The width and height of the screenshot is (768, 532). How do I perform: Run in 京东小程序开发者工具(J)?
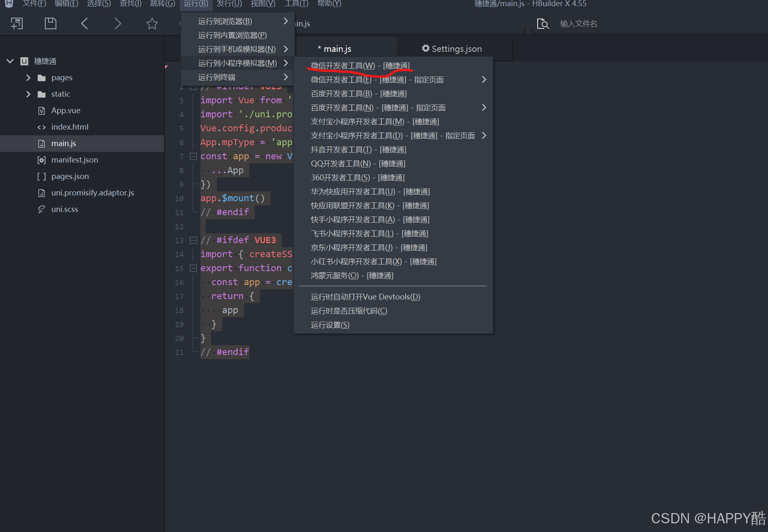369,248
